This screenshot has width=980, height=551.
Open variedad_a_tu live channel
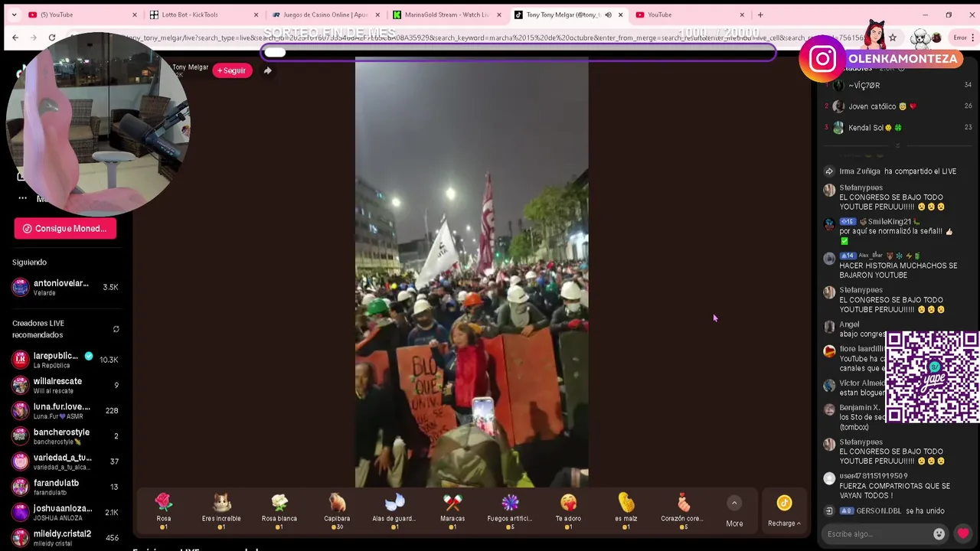(x=65, y=461)
